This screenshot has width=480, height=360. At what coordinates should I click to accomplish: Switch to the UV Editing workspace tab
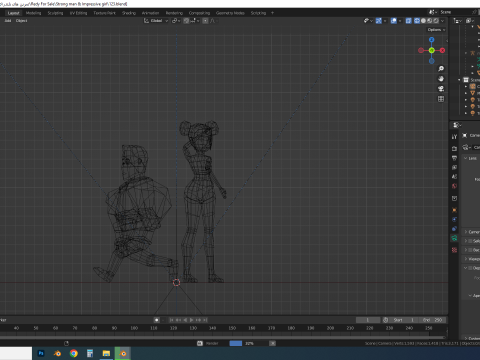pyautogui.click(x=78, y=13)
